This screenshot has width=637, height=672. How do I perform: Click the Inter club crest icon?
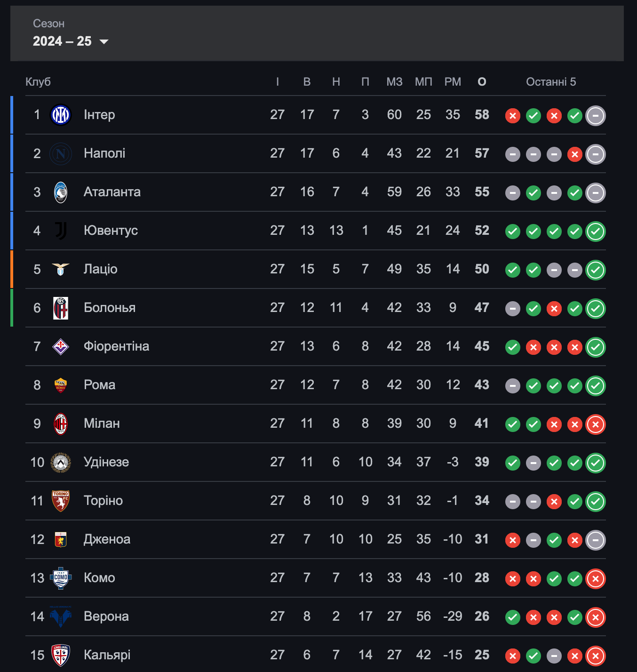point(61,115)
